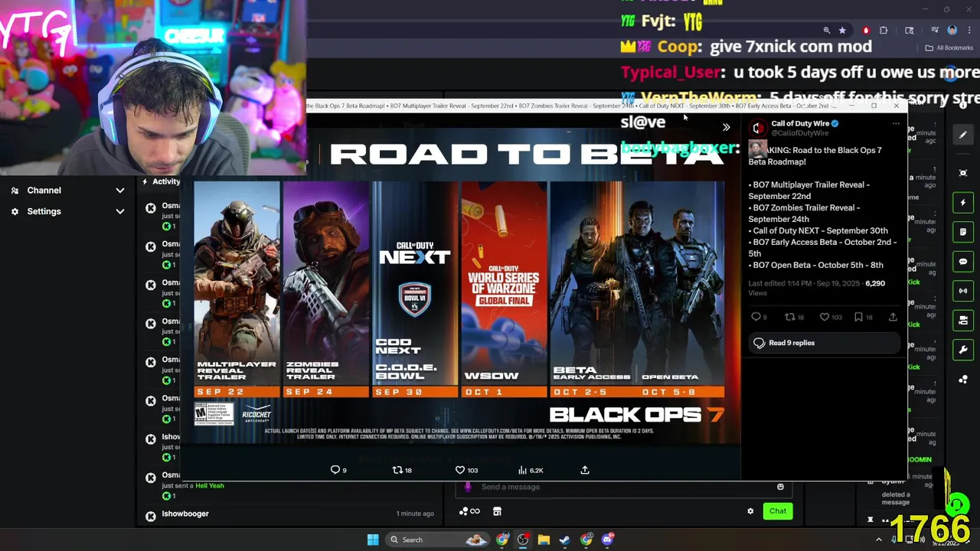The width and height of the screenshot is (980, 551).
Task: Expand the Settings section in Kick sidebar
Action: 120,211
